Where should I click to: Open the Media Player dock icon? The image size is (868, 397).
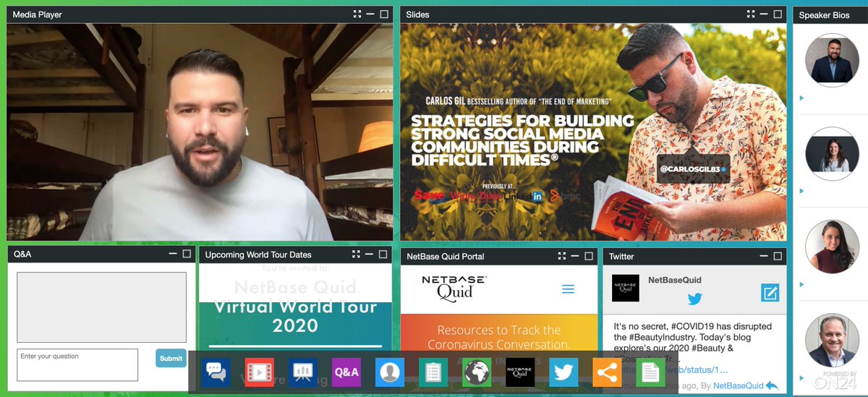coord(260,372)
